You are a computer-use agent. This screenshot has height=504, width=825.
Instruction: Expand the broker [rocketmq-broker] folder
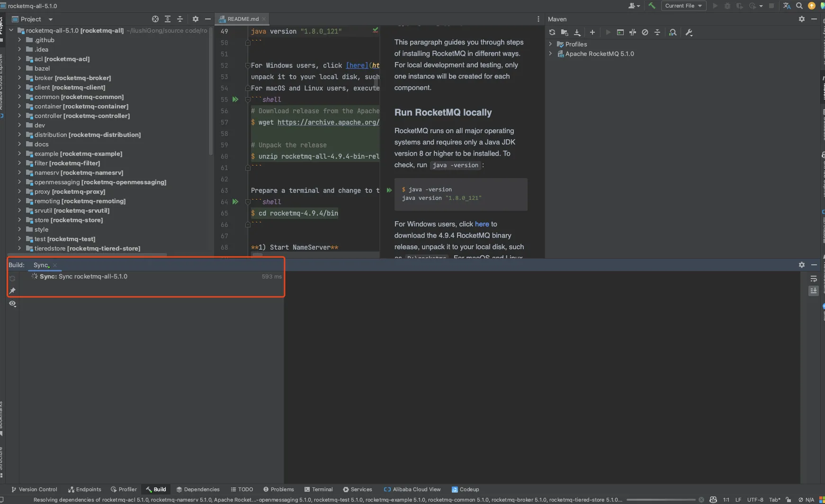tap(19, 78)
